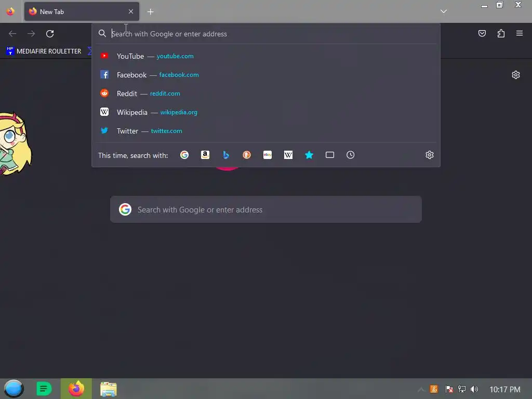
Task: Click the Action Center flag tray icon
Action: [449, 389]
